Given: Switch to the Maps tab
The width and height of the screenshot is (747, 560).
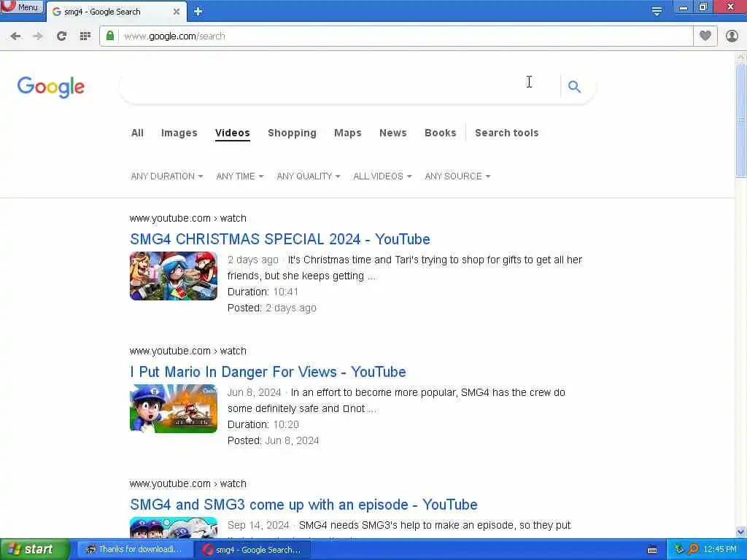Looking at the screenshot, I should pos(348,133).
